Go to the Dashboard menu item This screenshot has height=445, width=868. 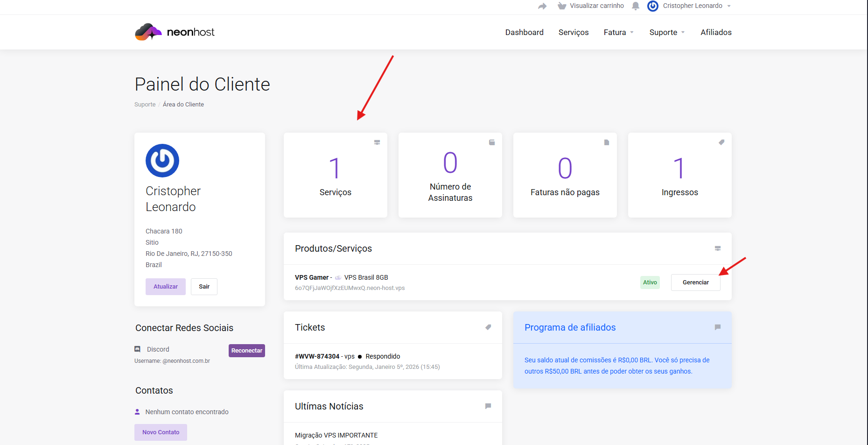click(524, 32)
